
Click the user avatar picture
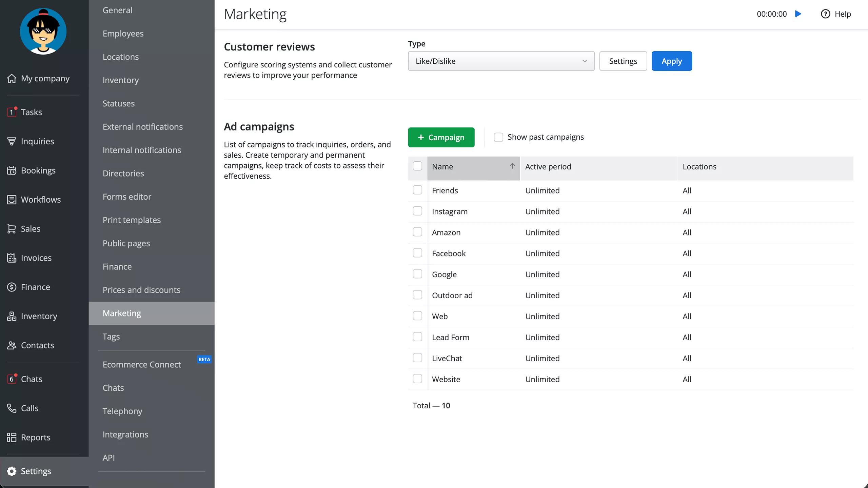[43, 31]
